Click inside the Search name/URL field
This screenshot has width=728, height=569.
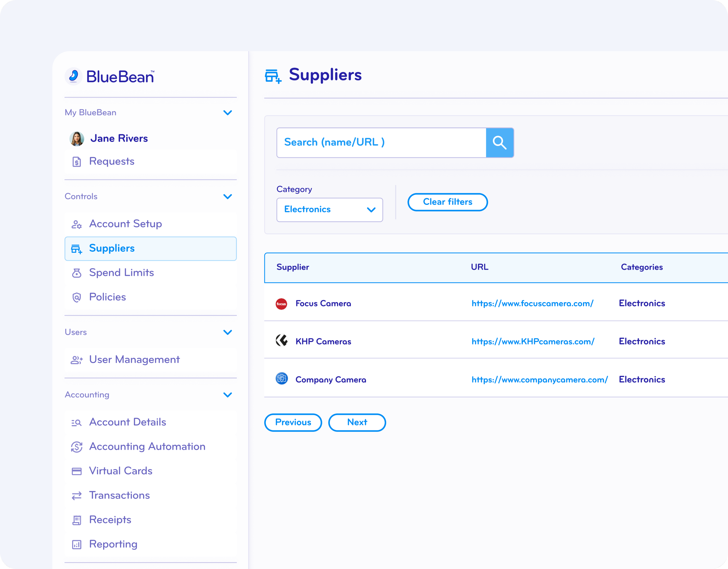tap(380, 142)
